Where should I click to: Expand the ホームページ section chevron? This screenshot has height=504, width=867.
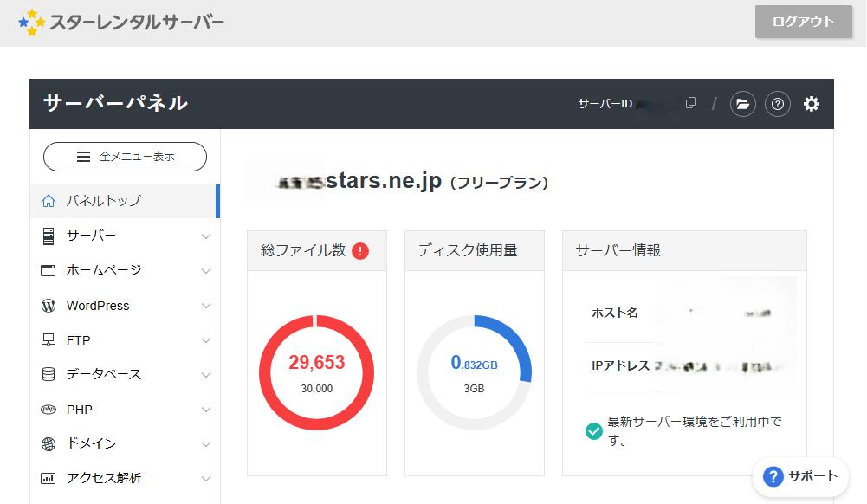(x=206, y=271)
